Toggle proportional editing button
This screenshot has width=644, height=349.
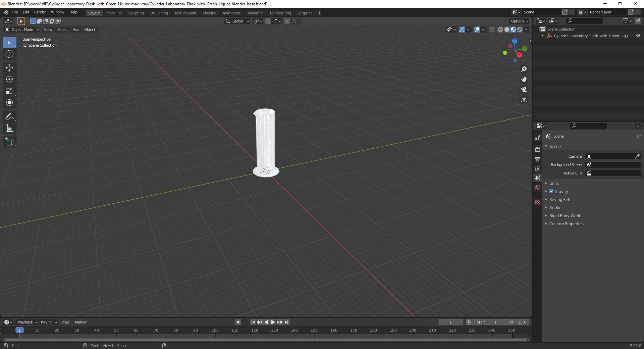point(287,21)
